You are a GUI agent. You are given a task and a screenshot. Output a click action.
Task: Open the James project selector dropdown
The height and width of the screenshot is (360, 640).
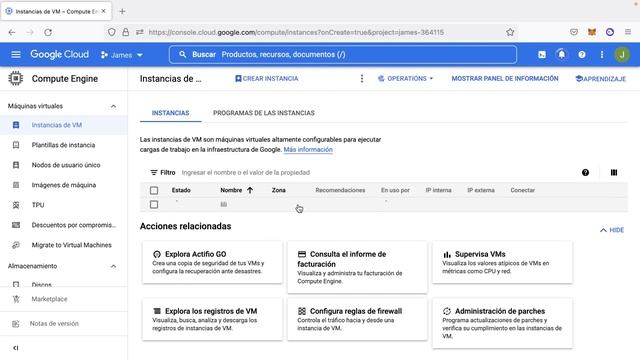pyautogui.click(x=122, y=55)
